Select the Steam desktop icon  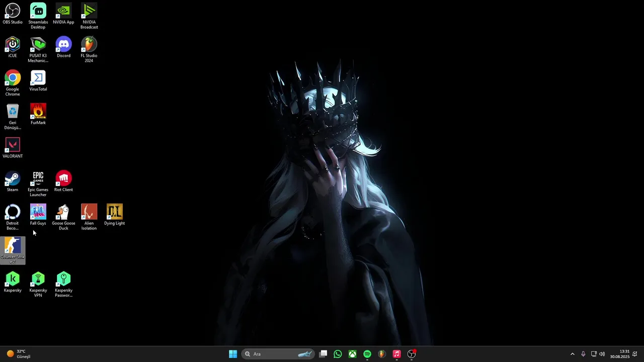(x=13, y=182)
